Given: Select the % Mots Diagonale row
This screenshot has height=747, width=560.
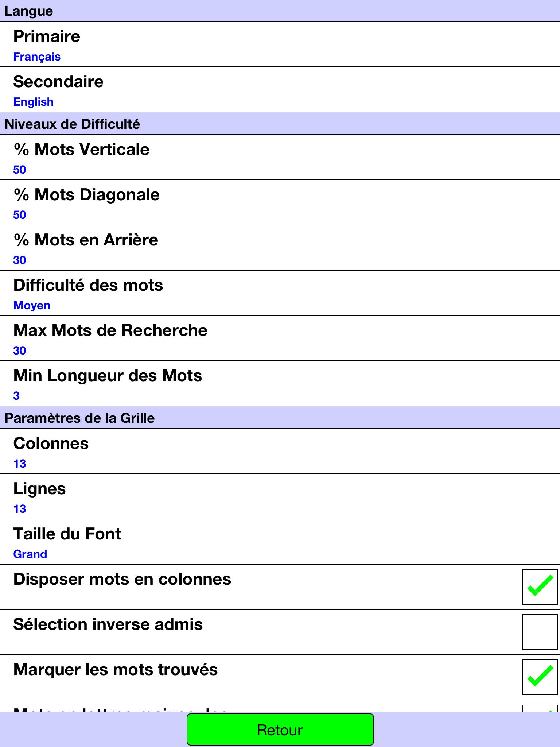Looking at the screenshot, I should point(280,203).
